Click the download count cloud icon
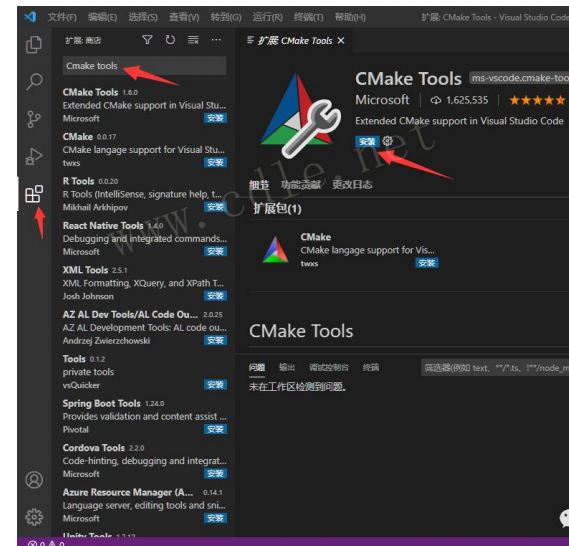 tap(435, 100)
